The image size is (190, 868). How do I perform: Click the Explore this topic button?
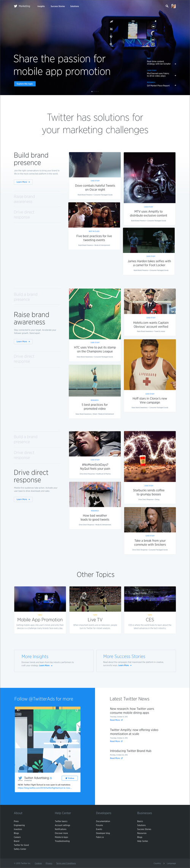pyautogui.click(x=25, y=84)
